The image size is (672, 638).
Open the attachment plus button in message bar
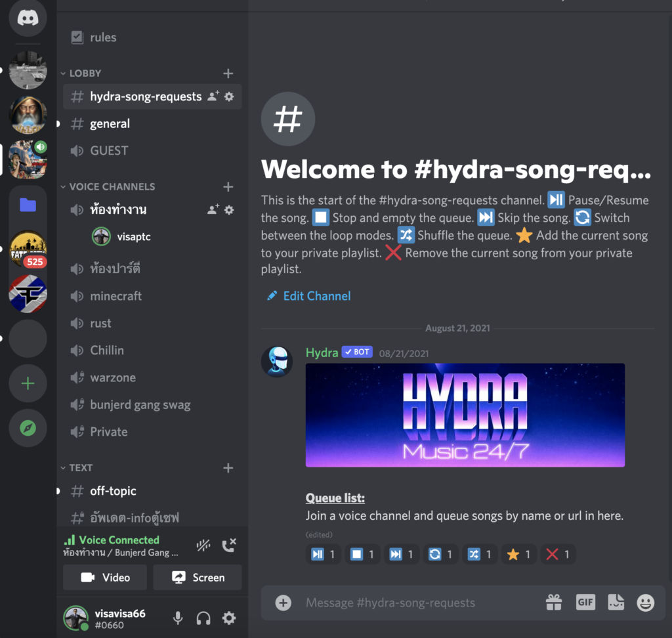click(x=283, y=603)
